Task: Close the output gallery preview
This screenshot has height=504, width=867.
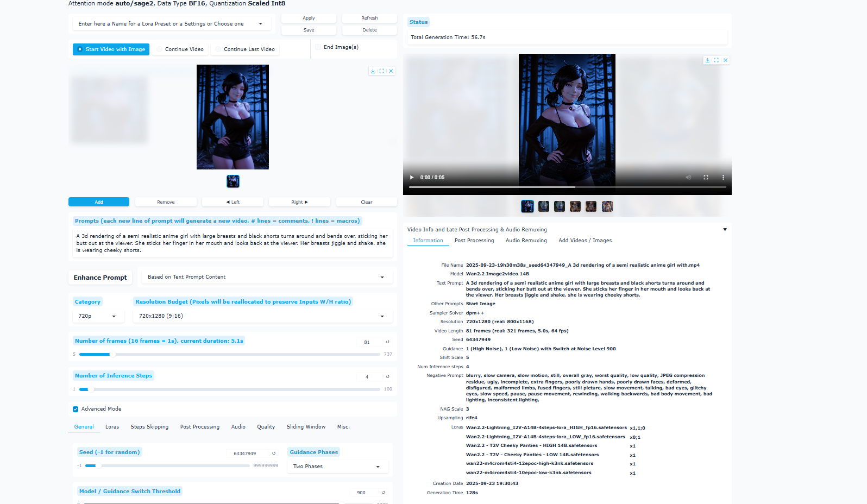Action: click(725, 60)
